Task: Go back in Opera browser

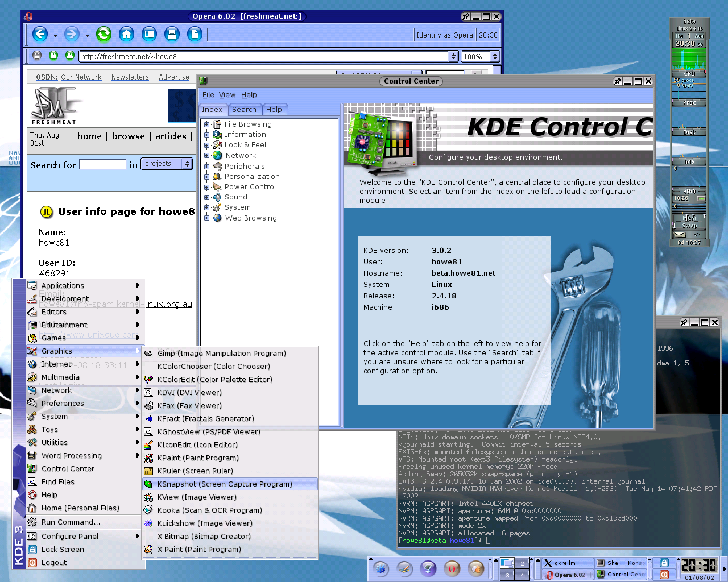Action: pyautogui.click(x=40, y=35)
